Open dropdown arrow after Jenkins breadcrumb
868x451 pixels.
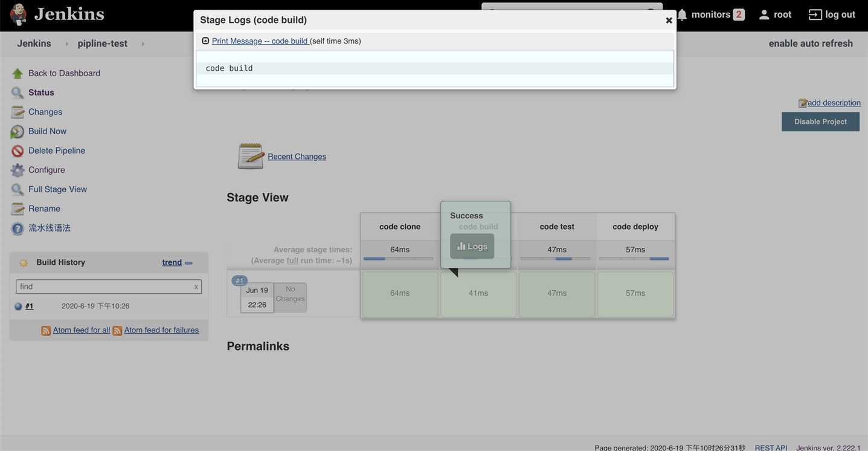[x=66, y=44]
